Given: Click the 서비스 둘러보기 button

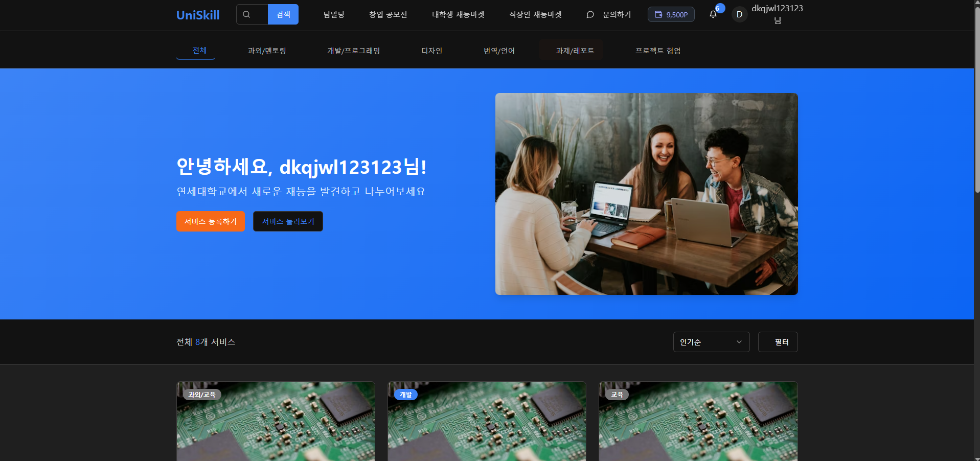Looking at the screenshot, I should pos(288,221).
